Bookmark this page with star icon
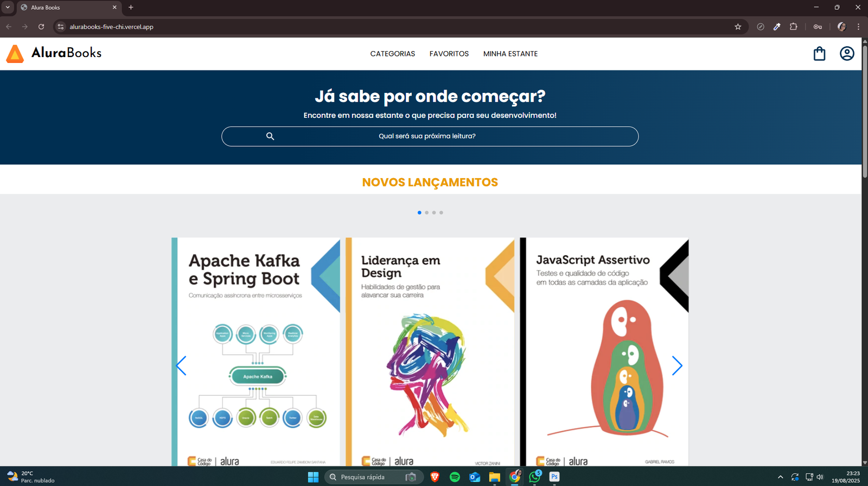This screenshot has height=486, width=868. point(738,27)
